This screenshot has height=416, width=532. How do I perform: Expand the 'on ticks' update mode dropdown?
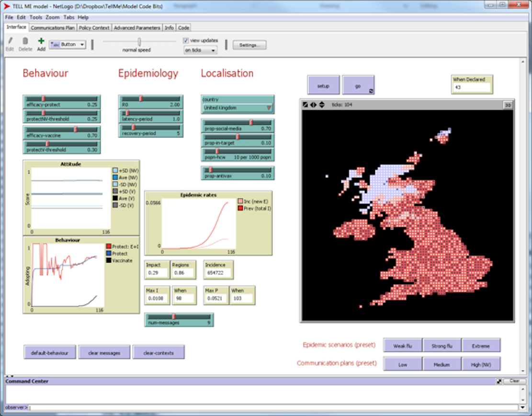(200, 50)
